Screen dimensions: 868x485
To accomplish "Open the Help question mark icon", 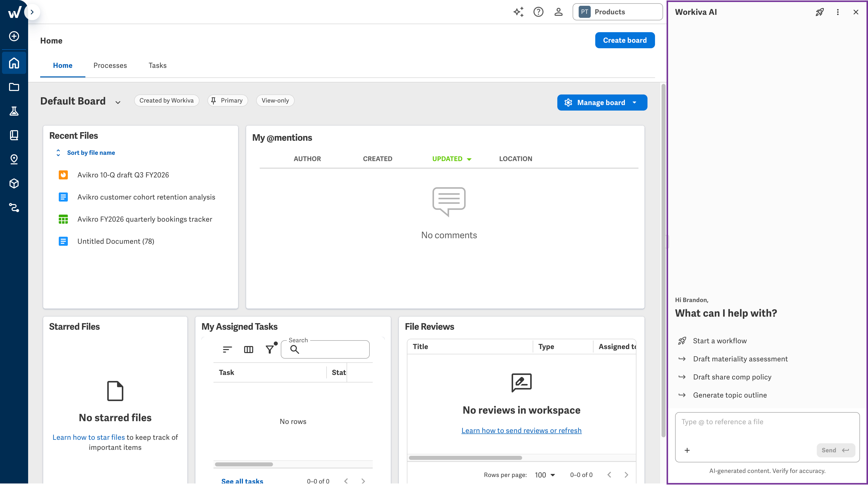I will point(538,12).
